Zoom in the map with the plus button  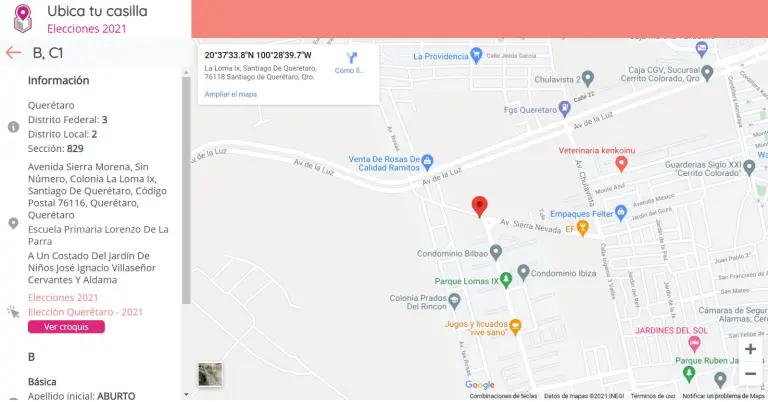coord(750,349)
